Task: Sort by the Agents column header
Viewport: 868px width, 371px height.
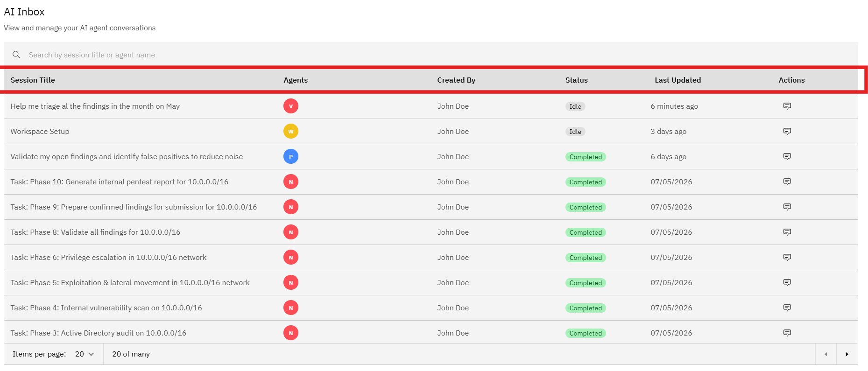Action: click(x=296, y=80)
